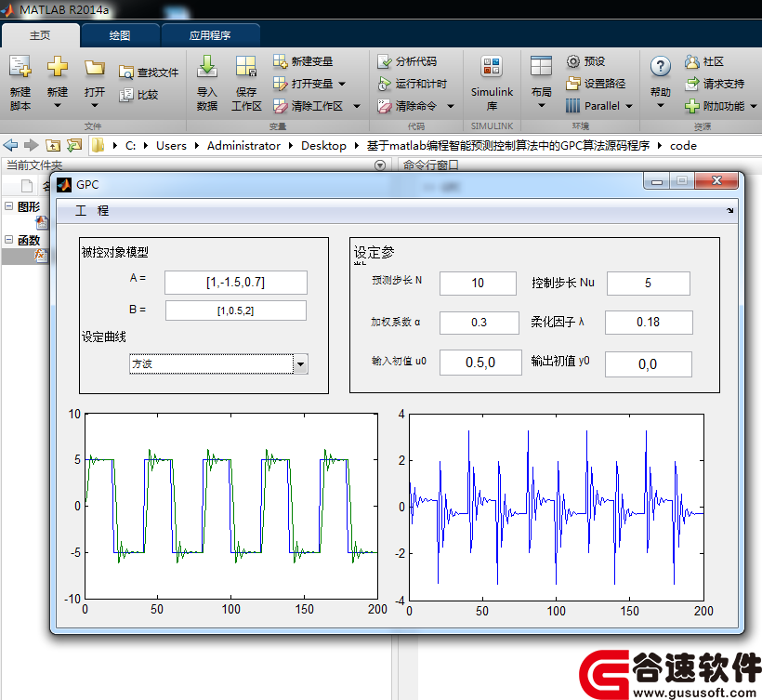
Task: Click the Open (打开) folder icon
Action: click(94, 67)
